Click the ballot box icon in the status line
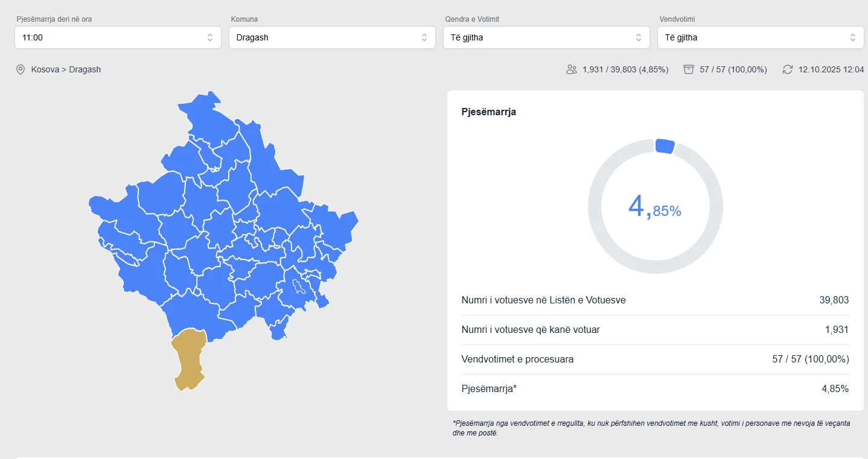Image resolution: width=868 pixels, height=459 pixels. pyautogui.click(x=689, y=69)
